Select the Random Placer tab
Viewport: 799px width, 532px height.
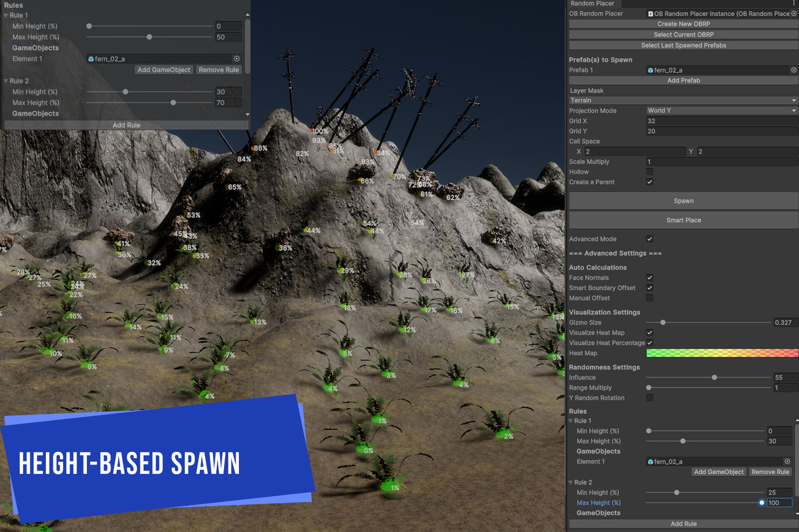pos(592,3)
